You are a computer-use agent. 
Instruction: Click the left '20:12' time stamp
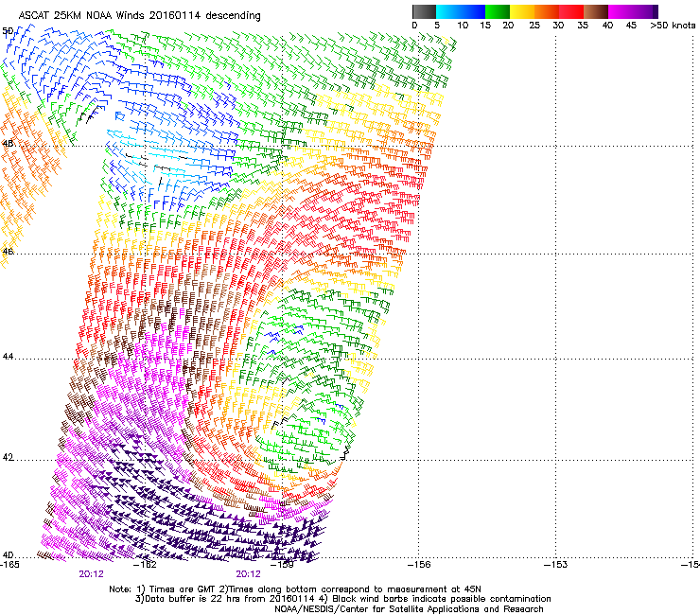91,574
